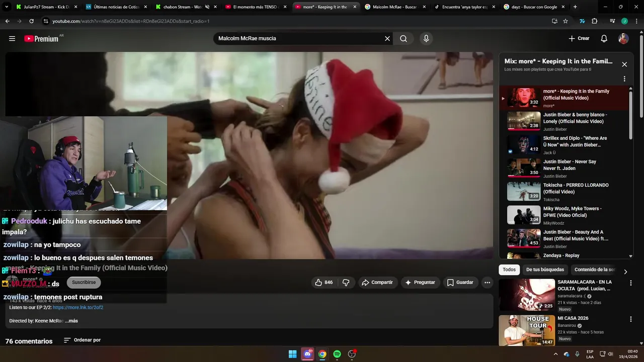The height and width of the screenshot is (362, 644).
Task: Select De tus búsquedas filter chip
Action: [545, 269]
